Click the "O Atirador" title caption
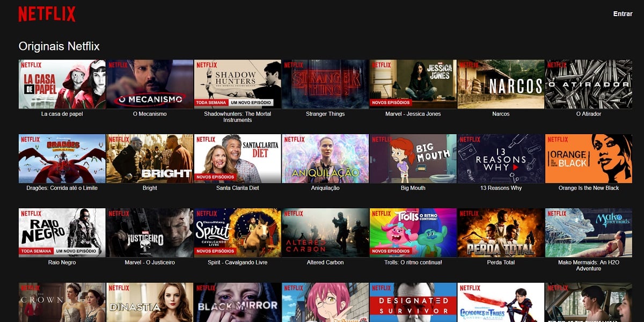Image resolution: width=644 pixels, height=322 pixels. click(589, 114)
